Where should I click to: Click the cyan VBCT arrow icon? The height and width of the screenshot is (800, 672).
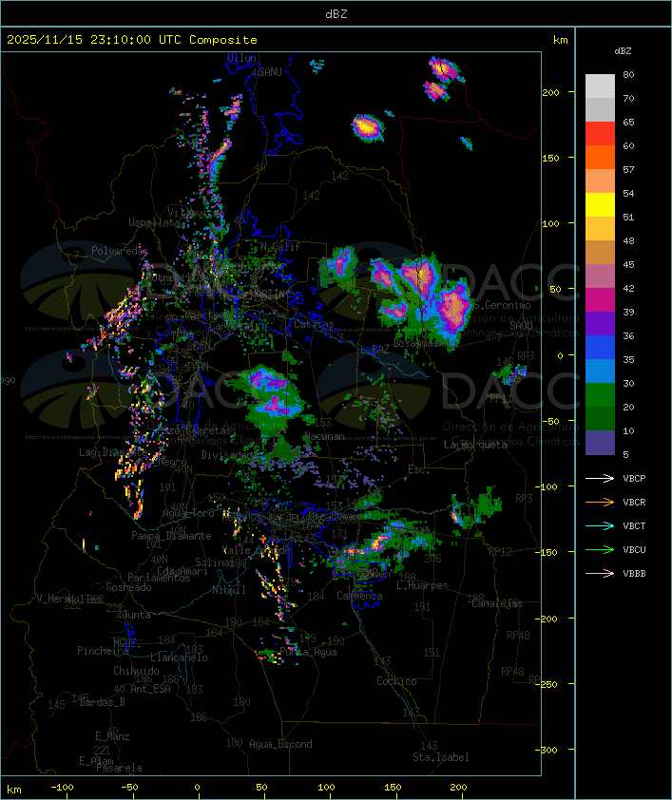(600, 525)
